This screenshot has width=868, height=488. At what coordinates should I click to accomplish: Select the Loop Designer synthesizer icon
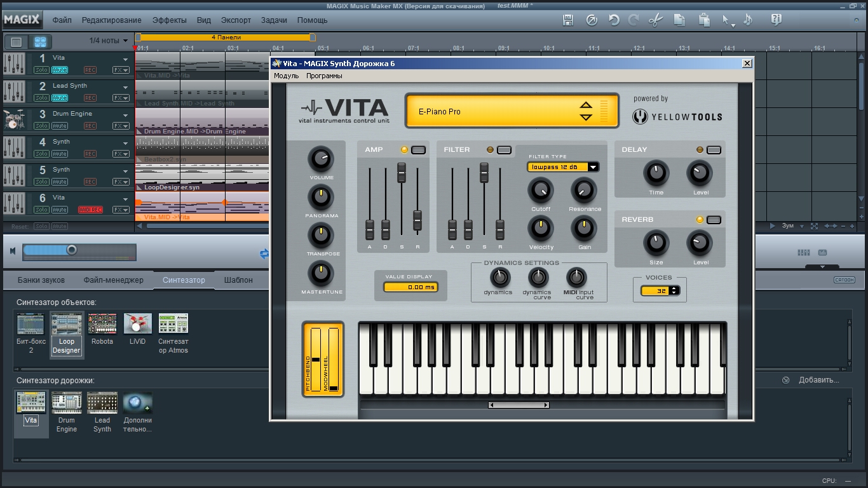[x=67, y=335]
